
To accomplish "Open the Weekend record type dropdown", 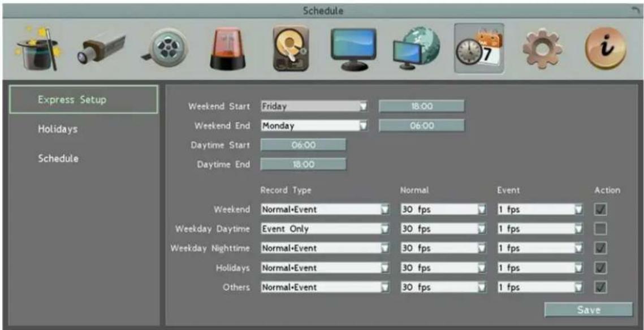I will (325, 210).
